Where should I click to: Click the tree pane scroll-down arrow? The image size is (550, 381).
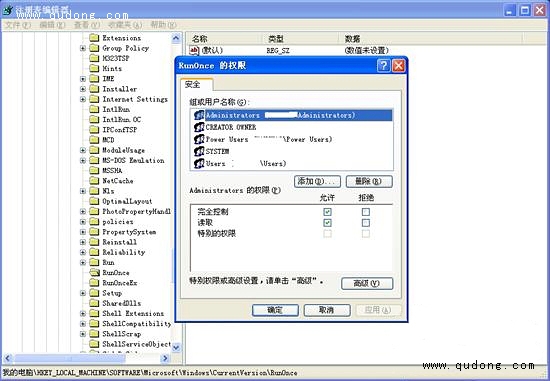coord(176,347)
